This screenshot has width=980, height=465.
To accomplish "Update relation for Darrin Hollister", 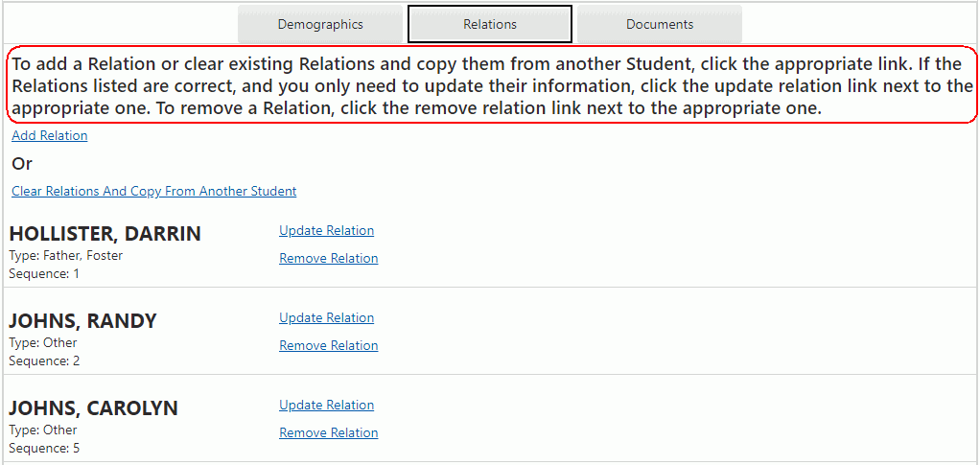I will pyautogui.click(x=326, y=231).
